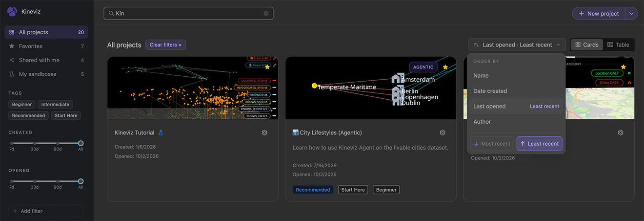The height and width of the screenshot is (221, 644).
Task: Click Recommended tag on City Lifestyles card
Action: 313,190
